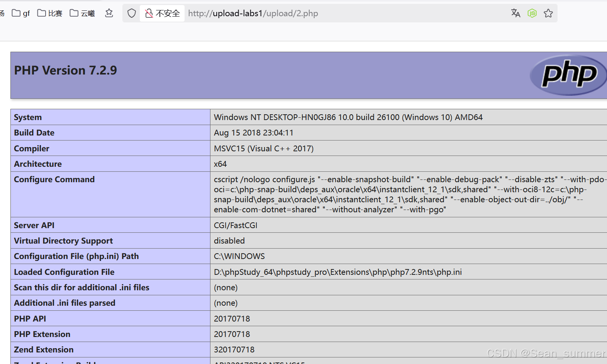Click the Virtual Directory Support label
Image resolution: width=607 pixels, height=364 pixels.
point(63,241)
